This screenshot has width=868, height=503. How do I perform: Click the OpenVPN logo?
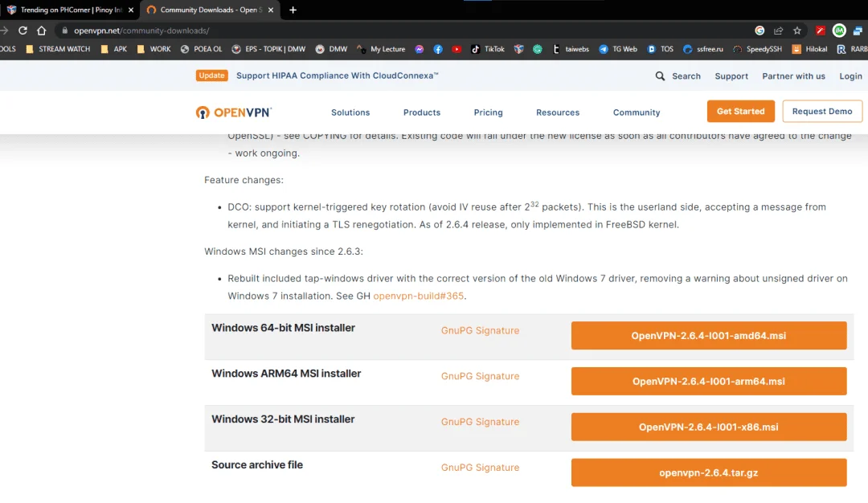click(234, 112)
